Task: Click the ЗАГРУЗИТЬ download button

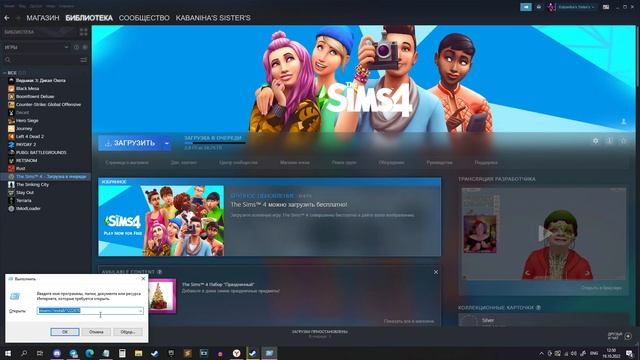Action: click(130, 143)
